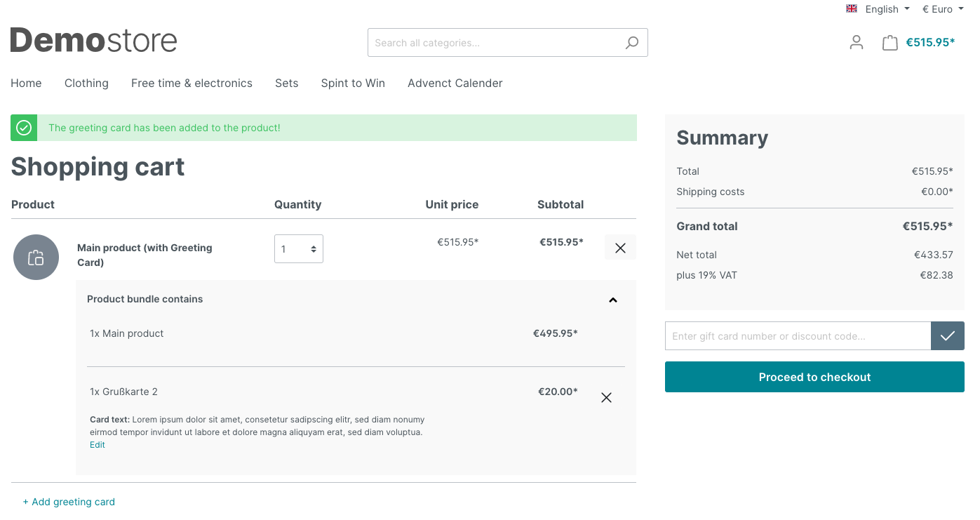The width and height of the screenshot is (980, 520).
Task: Focus the gift card or discount code field
Action: point(798,336)
